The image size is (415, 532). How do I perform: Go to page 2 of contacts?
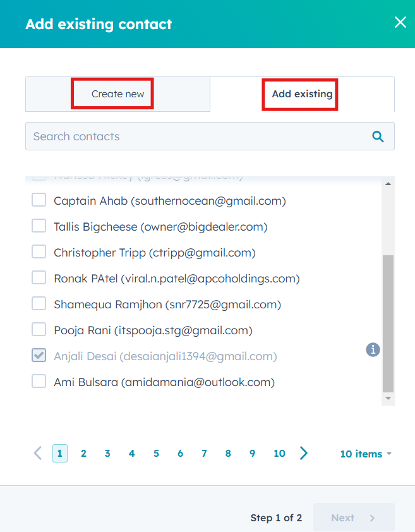[83, 453]
